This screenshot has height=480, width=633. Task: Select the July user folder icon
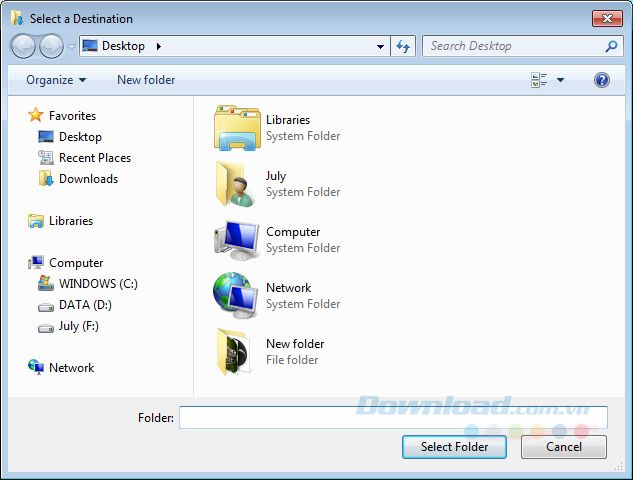click(x=236, y=184)
